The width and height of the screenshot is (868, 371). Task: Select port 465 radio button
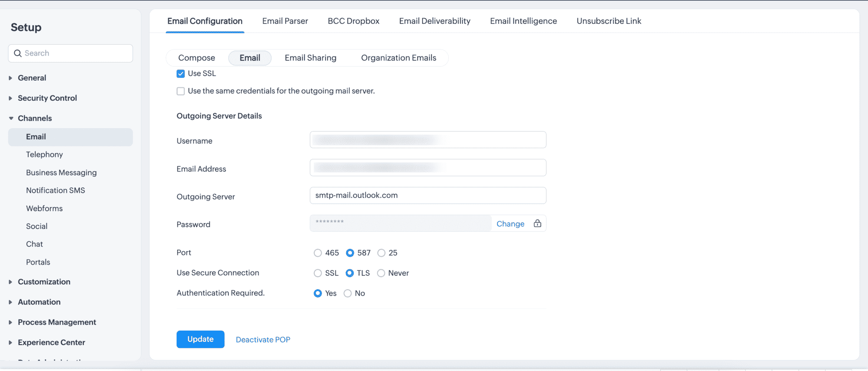[318, 253]
